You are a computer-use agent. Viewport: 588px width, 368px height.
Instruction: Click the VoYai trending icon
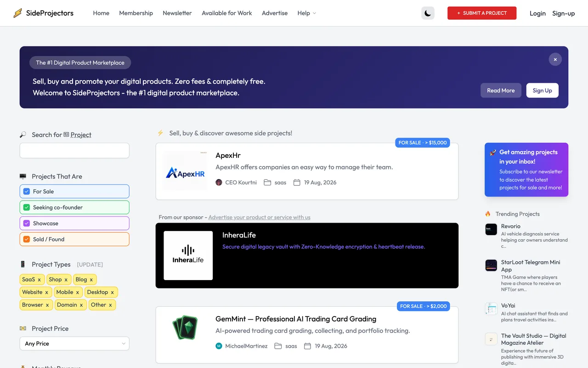coord(491,309)
